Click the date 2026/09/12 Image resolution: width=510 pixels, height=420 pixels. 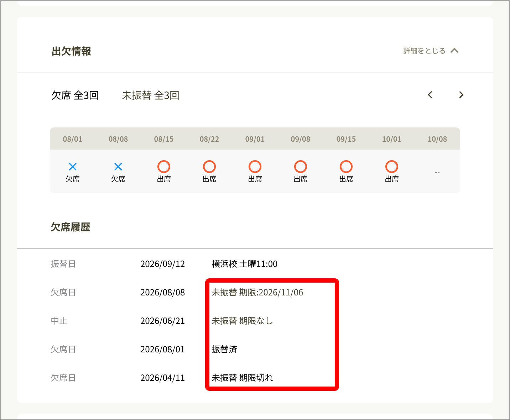coord(163,264)
